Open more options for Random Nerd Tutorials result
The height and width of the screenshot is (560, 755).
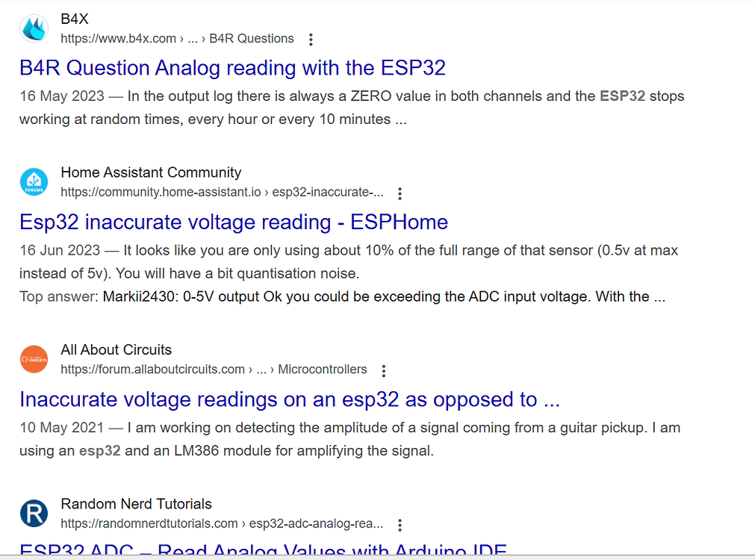(400, 524)
